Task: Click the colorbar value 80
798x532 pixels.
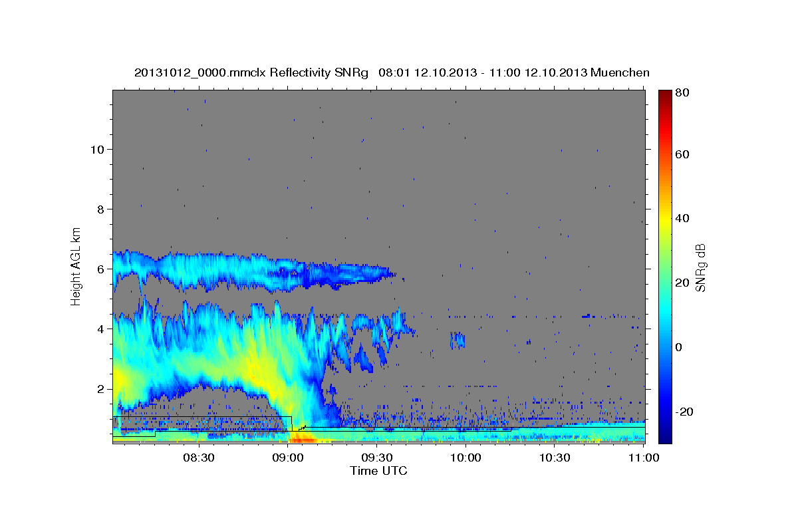Action: [683, 93]
